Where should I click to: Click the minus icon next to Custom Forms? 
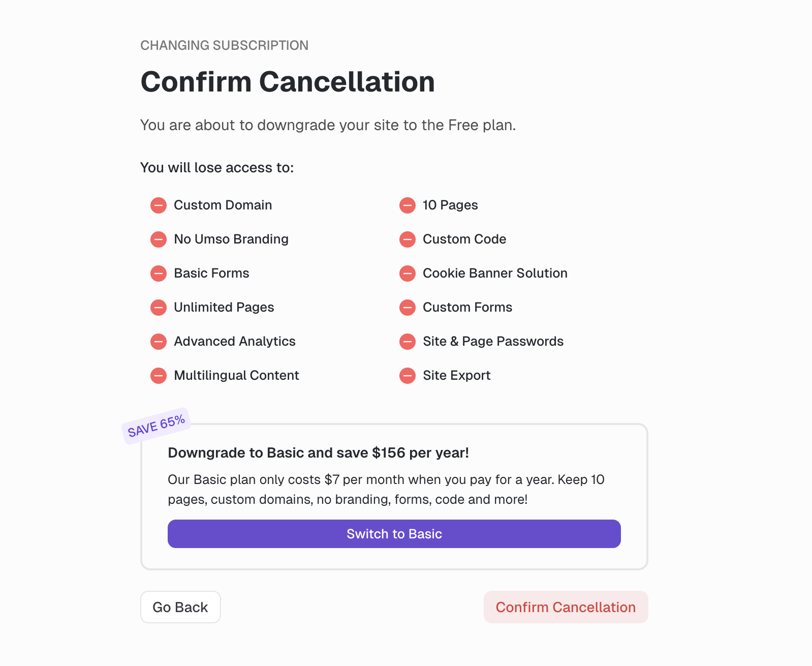408,308
